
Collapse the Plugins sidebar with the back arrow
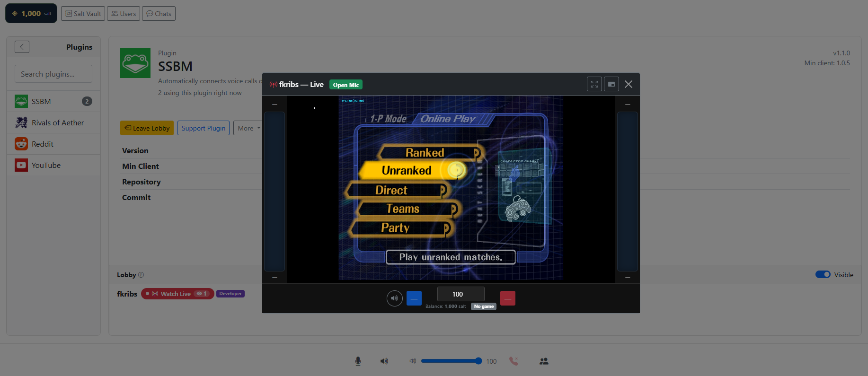(x=22, y=47)
